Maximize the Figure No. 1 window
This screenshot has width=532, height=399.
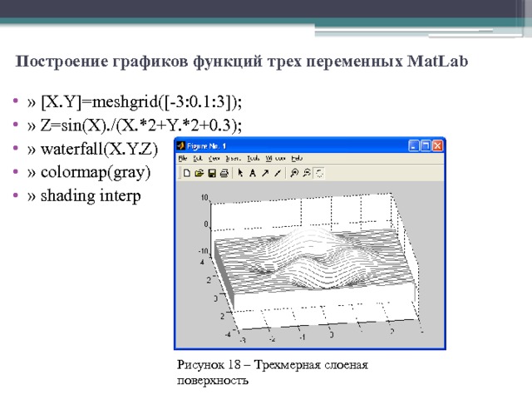coord(425,146)
